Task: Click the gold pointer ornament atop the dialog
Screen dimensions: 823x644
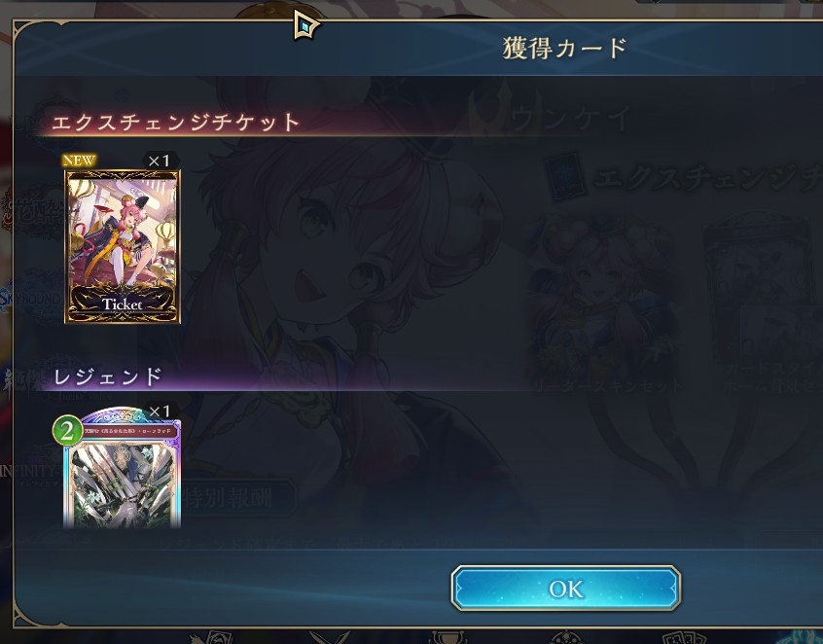Action: coord(305,24)
